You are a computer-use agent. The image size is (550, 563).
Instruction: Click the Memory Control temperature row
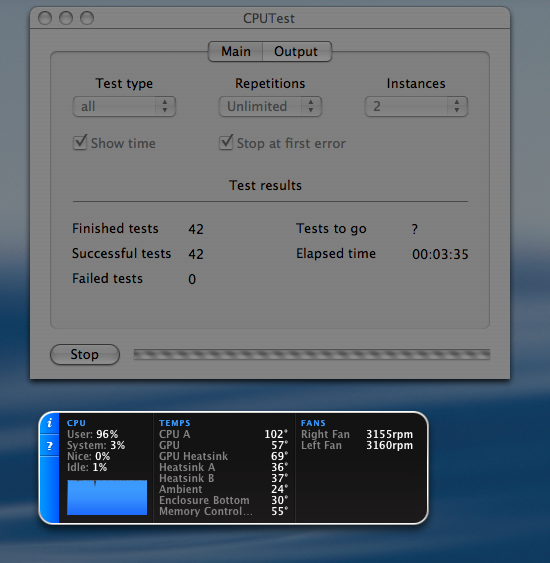[223, 511]
